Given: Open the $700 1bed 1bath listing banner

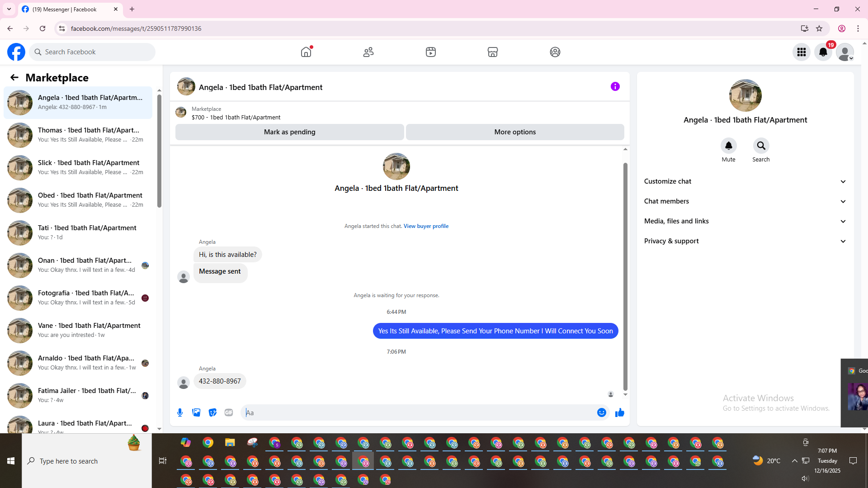Looking at the screenshot, I should click(236, 113).
